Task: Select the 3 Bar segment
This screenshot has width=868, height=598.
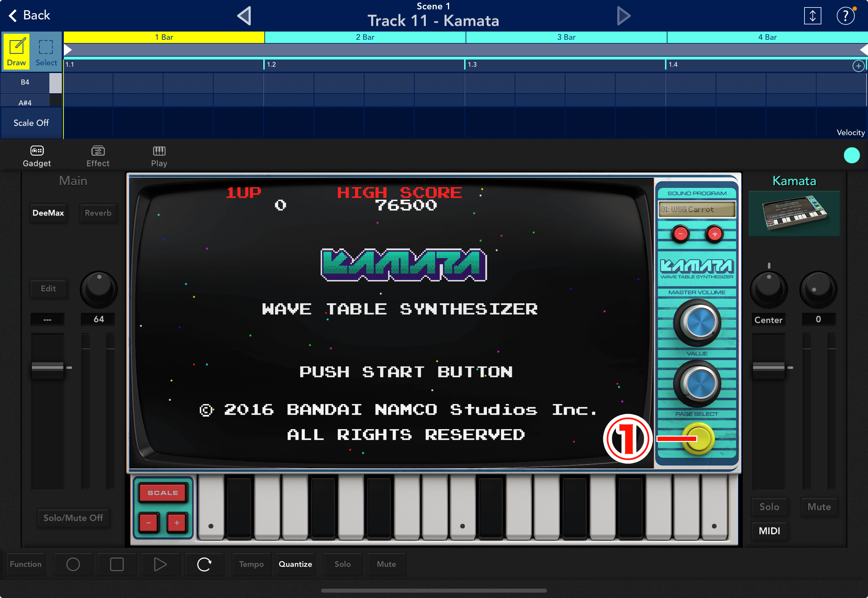Action: (x=566, y=37)
